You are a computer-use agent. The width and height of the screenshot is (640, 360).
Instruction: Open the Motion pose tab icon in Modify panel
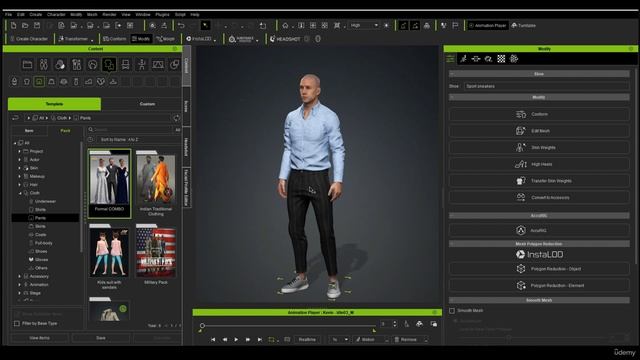click(x=463, y=59)
